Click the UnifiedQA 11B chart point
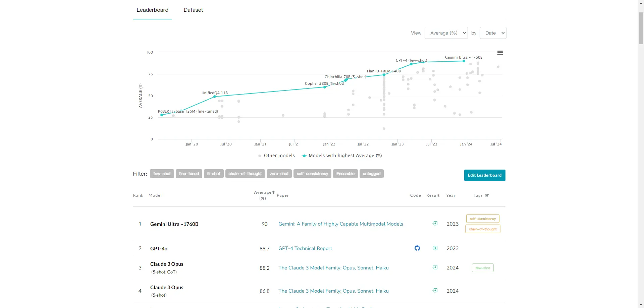The width and height of the screenshot is (644, 308). 215,97
